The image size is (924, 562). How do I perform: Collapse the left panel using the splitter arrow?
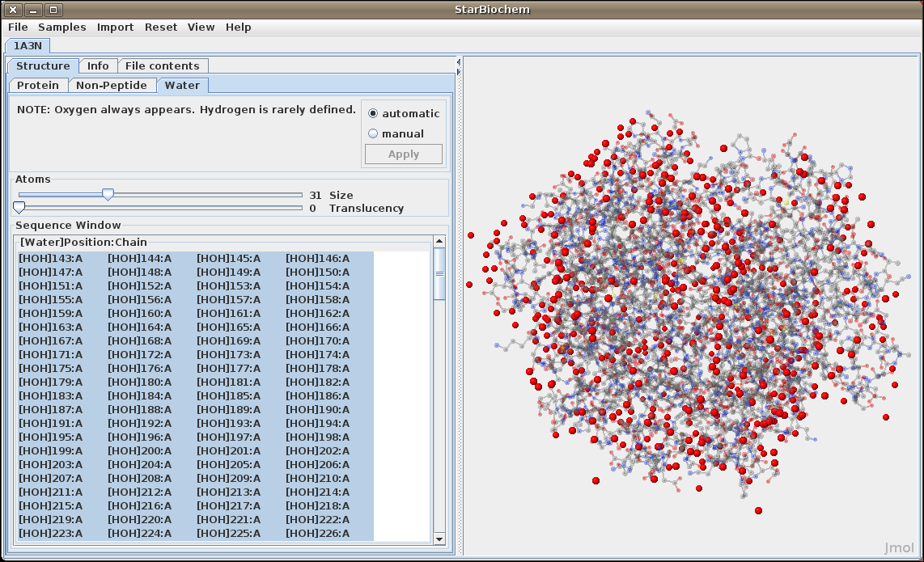click(x=459, y=61)
